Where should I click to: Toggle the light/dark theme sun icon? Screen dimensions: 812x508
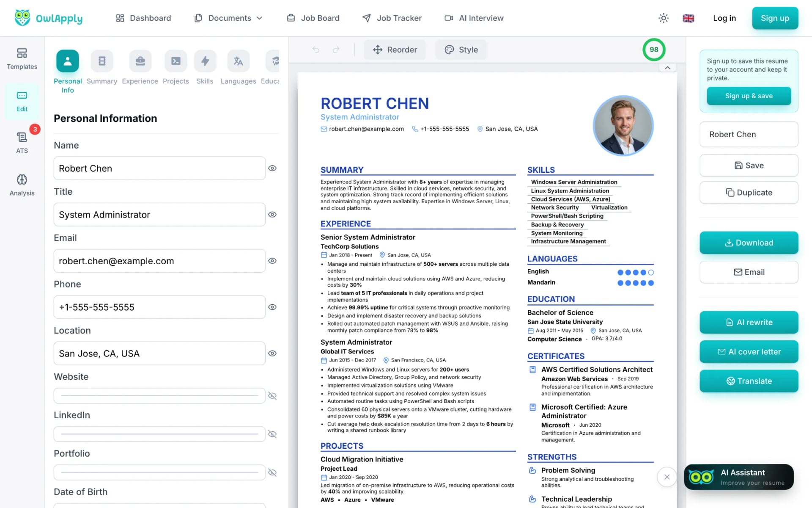664,18
